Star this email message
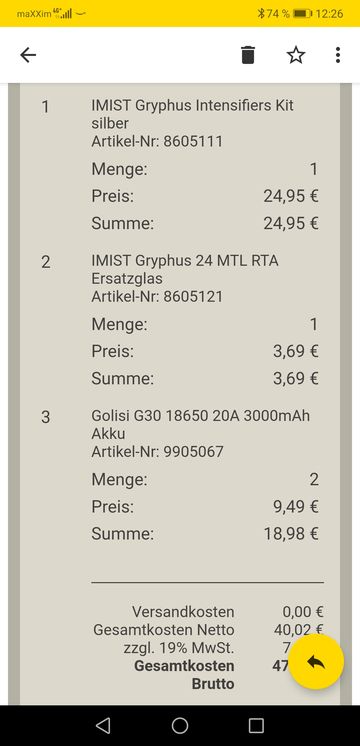The width and height of the screenshot is (360, 746). click(295, 55)
